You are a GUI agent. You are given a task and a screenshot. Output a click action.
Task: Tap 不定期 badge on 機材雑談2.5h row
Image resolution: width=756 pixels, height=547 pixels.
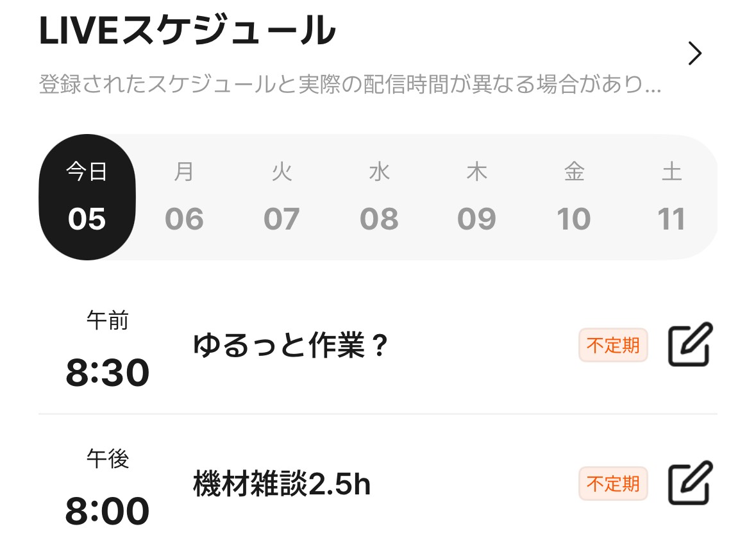[x=613, y=484]
